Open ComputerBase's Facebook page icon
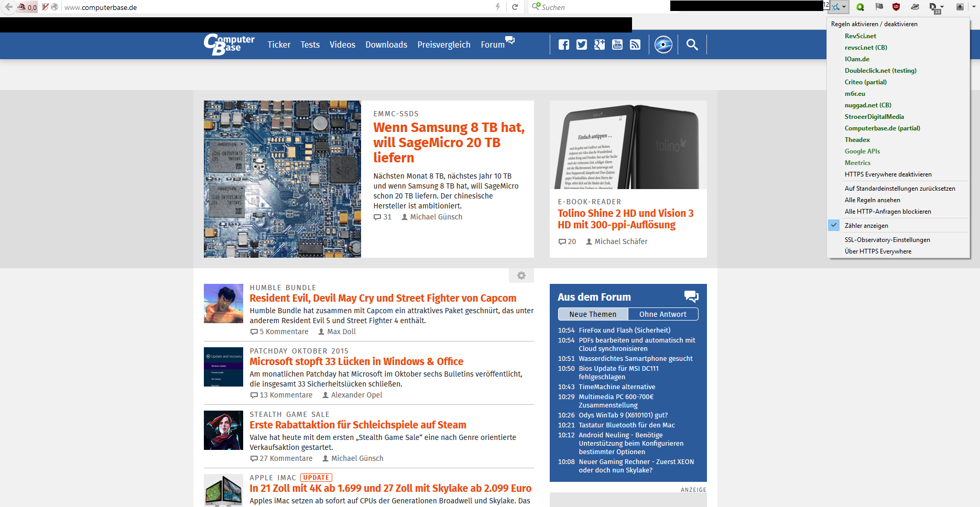Screen dimensions: 980x507 (564, 45)
